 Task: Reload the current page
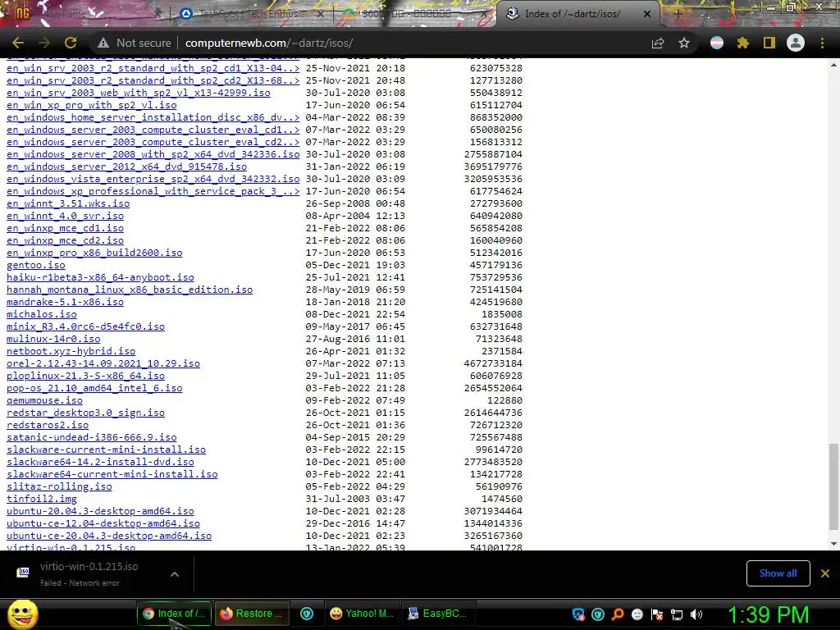71,43
